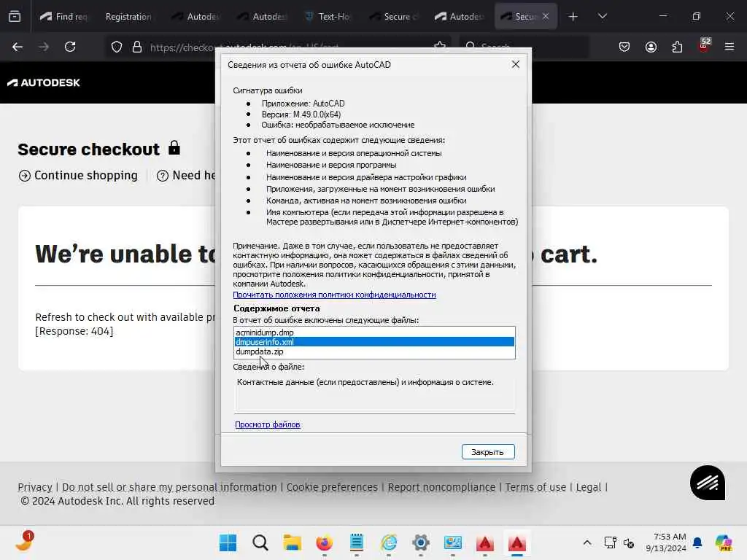Screen dimensions: 747x560
Task: Open the browser extensions puzzle icon
Action: point(677,47)
